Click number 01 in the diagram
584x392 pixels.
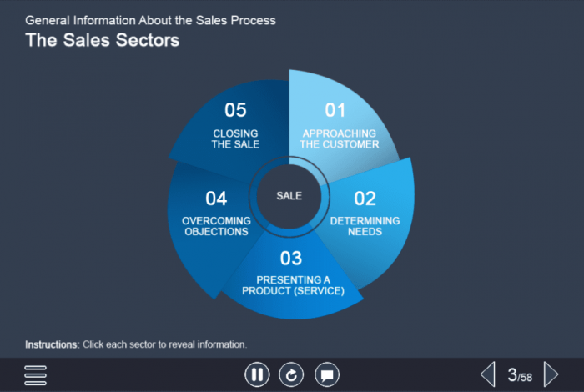click(x=335, y=110)
